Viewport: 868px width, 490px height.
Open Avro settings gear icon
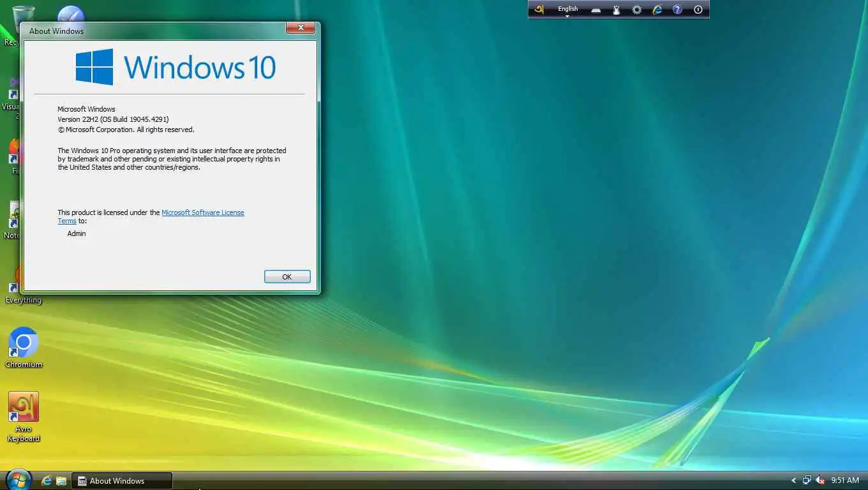(x=636, y=10)
